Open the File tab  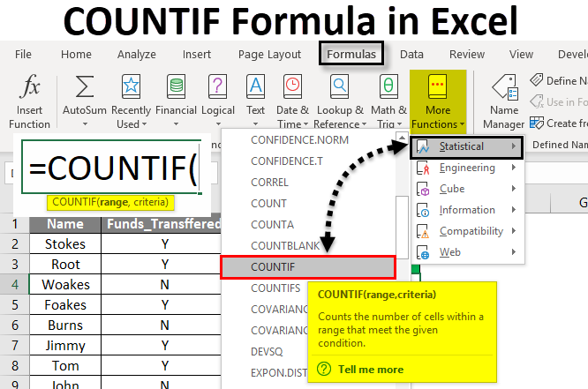[x=23, y=55]
